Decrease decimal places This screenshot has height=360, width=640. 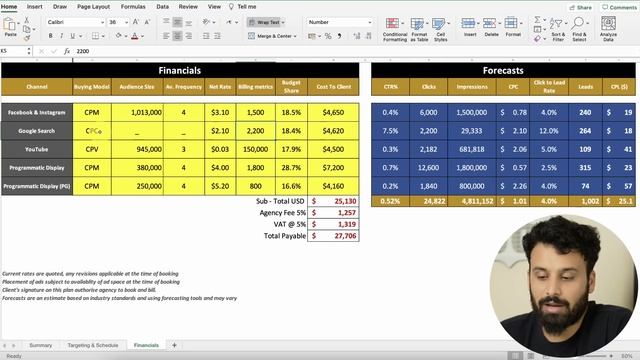coord(369,36)
